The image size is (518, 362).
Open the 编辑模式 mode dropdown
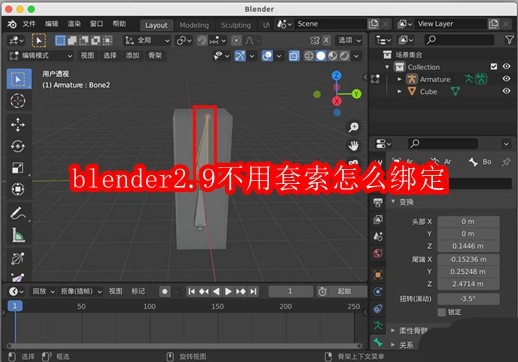pyautogui.click(x=40, y=56)
